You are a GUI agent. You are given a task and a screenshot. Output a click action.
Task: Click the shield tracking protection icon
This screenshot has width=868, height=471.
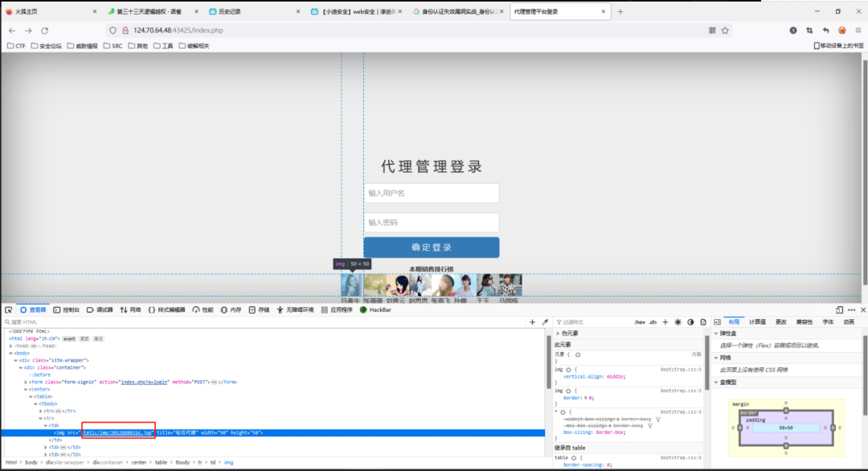click(x=113, y=31)
